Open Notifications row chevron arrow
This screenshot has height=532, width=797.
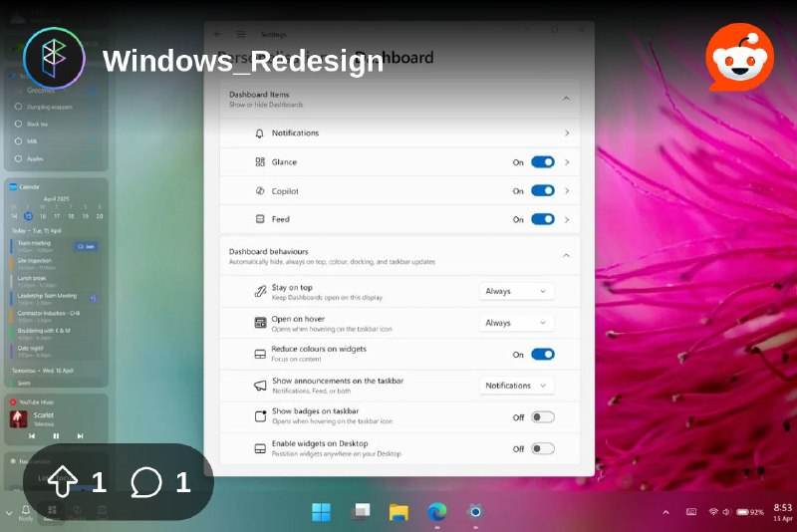(x=567, y=133)
